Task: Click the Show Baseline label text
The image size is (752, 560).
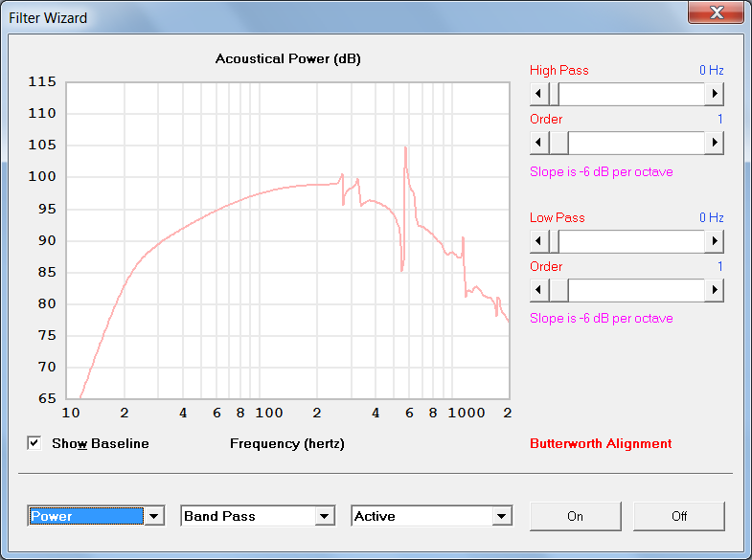Action: 101,443
